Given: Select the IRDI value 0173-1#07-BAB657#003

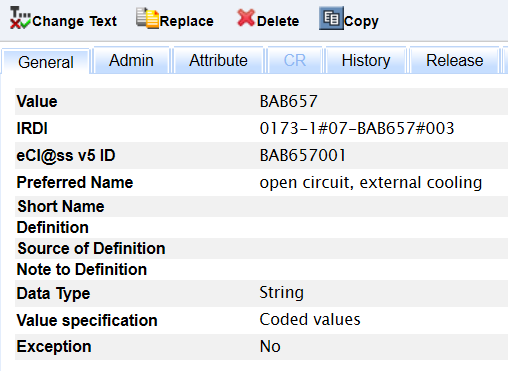Looking at the screenshot, I should click(x=357, y=128).
